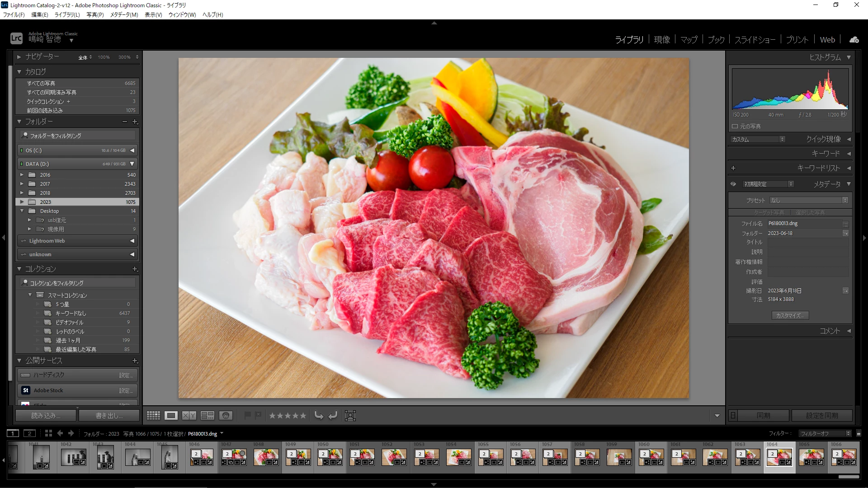Switch to the 現像 module

point(662,40)
